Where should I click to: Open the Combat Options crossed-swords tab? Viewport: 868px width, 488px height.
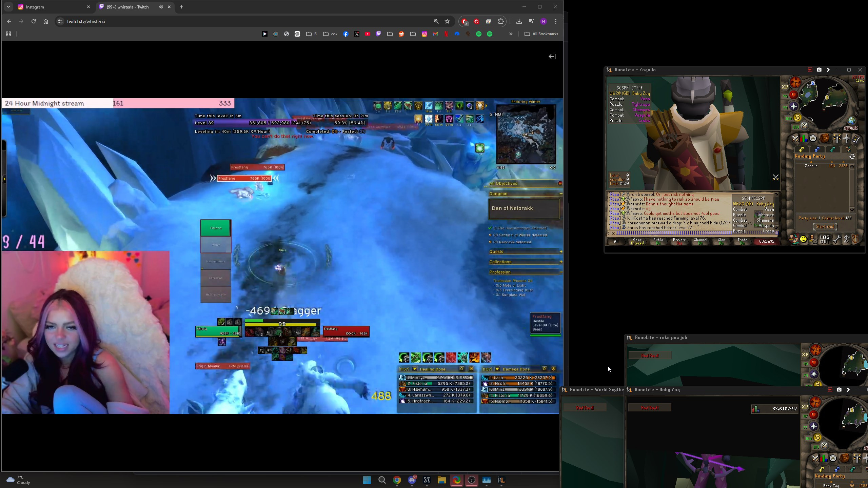pyautogui.click(x=795, y=139)
